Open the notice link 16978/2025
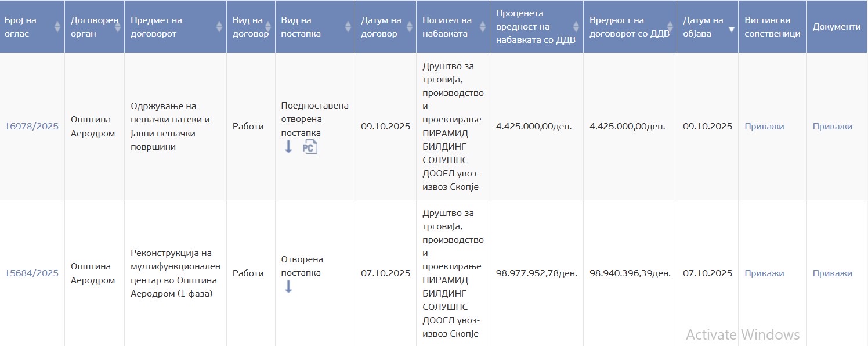868x346 pixels. tap(32, 127)
